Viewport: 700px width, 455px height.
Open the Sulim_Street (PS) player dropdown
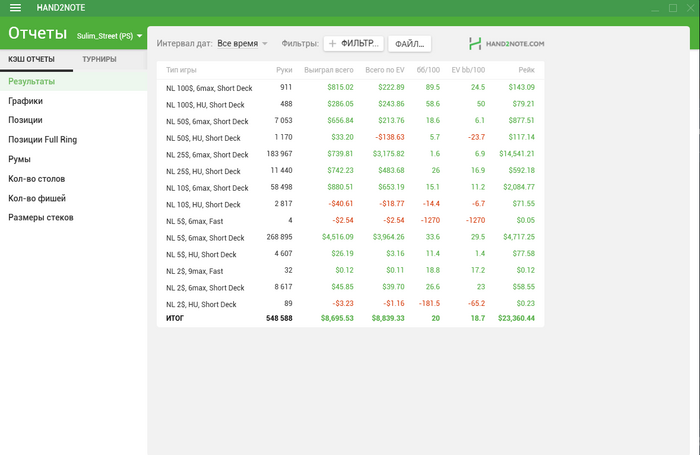pyautogui.click(x=109, y=36)
